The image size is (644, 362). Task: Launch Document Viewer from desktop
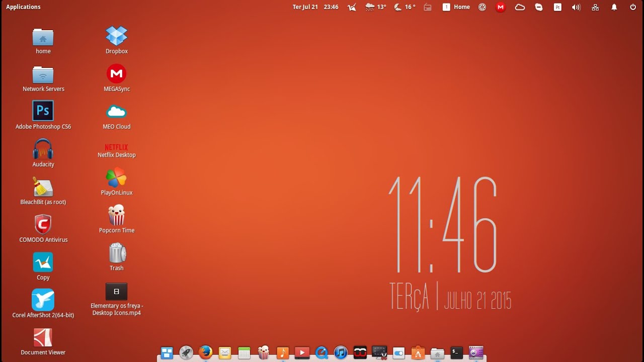43,337
